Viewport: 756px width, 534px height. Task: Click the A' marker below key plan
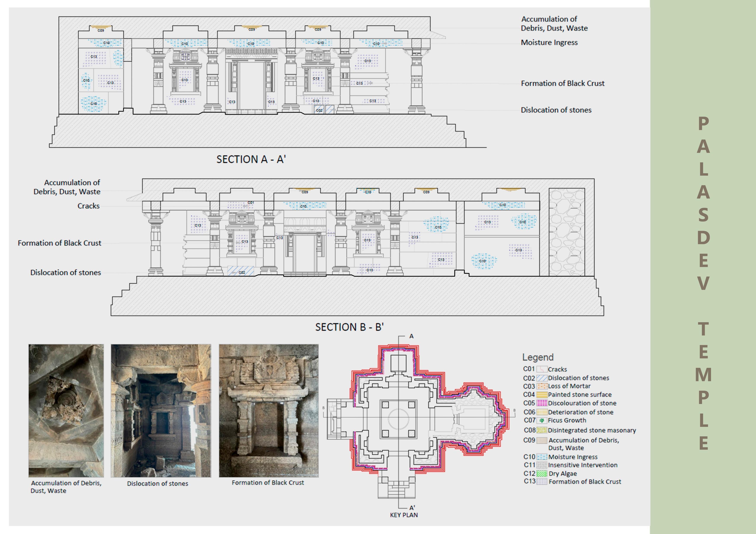coord(412,508)
